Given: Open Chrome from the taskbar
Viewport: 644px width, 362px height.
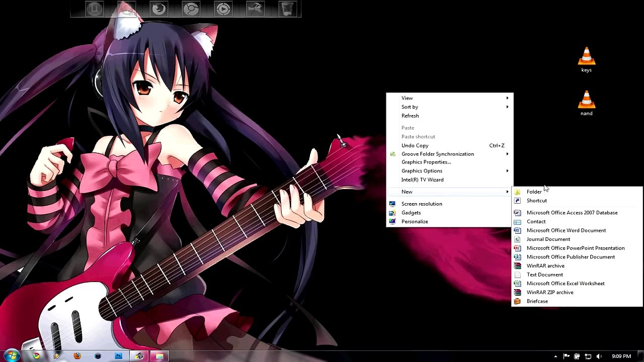Looking at the screenshot, I should click(x=36, y=356).
